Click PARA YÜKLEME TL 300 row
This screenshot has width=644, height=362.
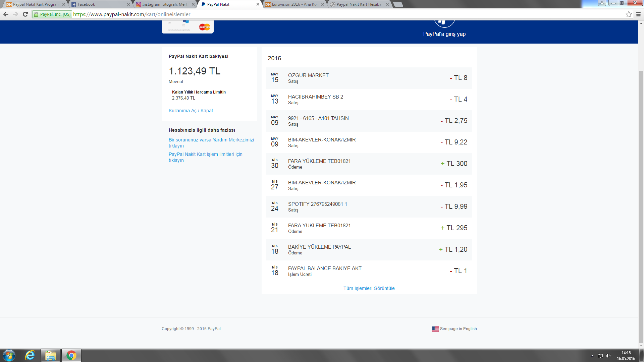coord(369,164)
